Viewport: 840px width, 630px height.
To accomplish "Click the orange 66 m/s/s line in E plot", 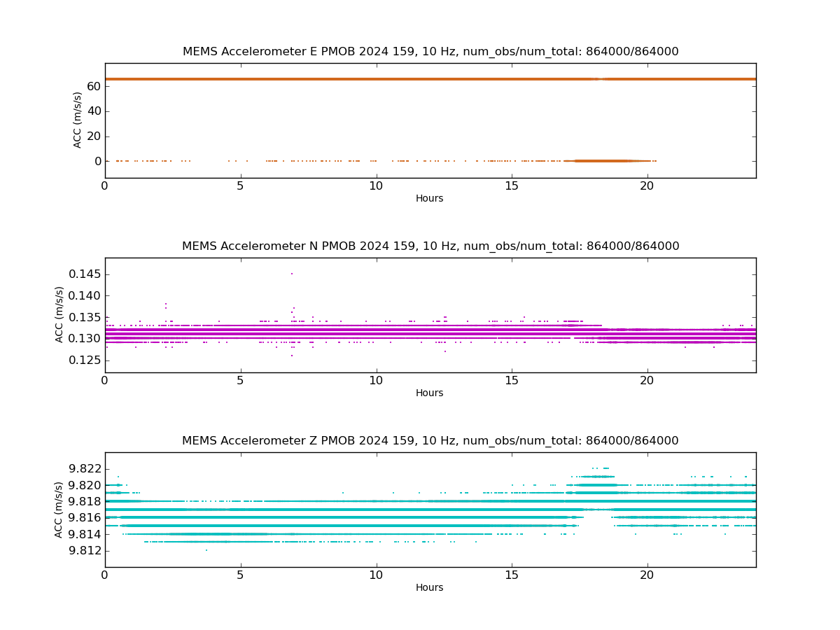I will coord(430,79).
